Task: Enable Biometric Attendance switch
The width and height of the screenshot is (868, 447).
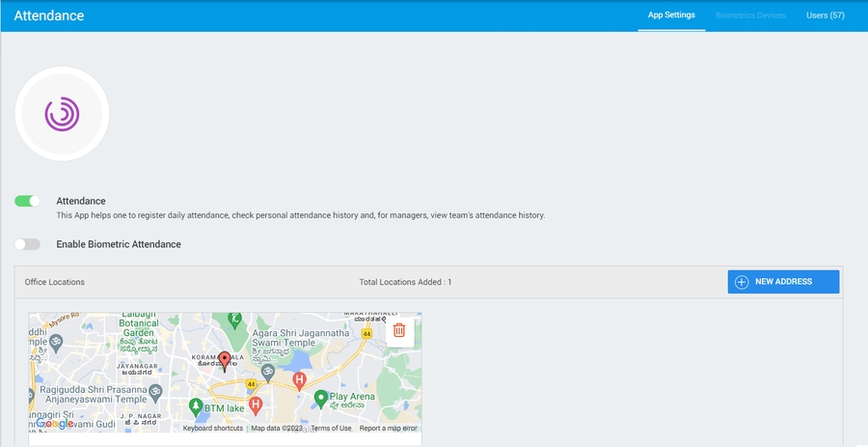Action: tap(27, 244)
